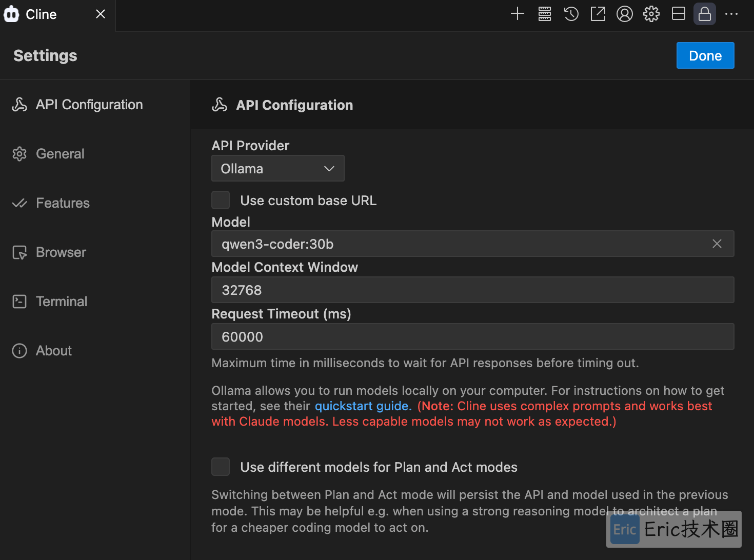754x560 pixels.
Task: Click the Settings title text
Action: pos(45,55)
